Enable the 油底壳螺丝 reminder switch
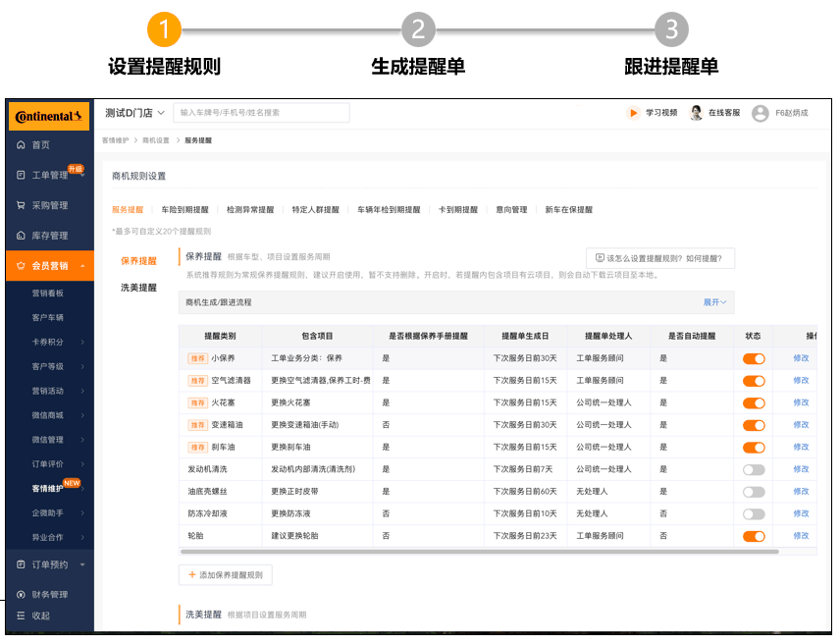The width and height of the screenshot is (840, 642). pos(754,492)
